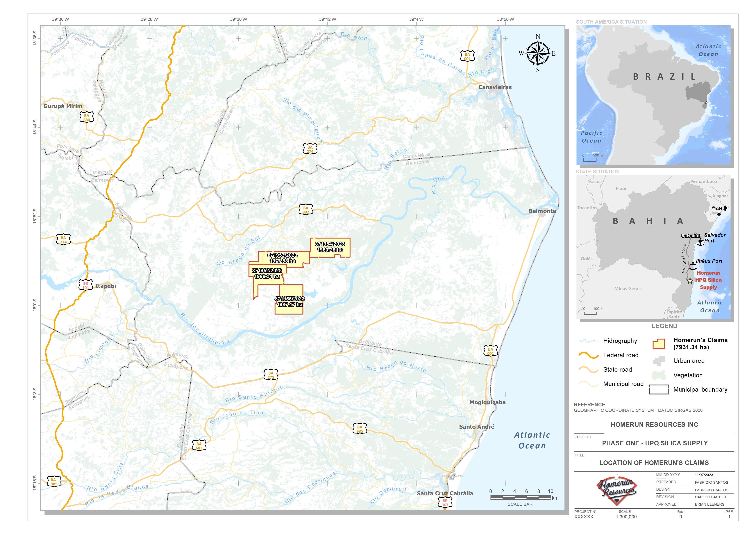
Task: Click the Vegetation legend swatch
Action: [659, 375]
